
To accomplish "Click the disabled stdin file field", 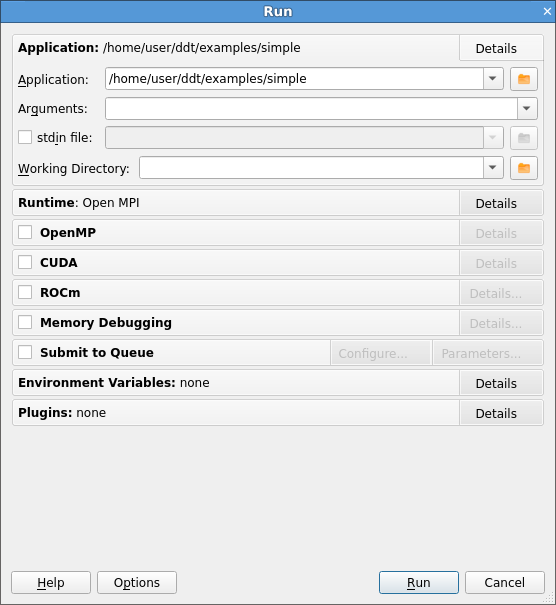I will coord(294,138).
